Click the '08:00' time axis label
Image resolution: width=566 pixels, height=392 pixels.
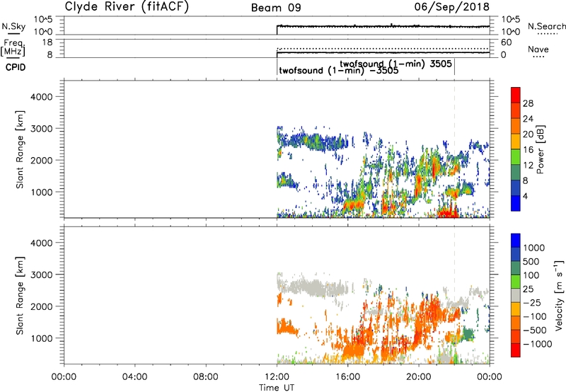[206, 377]
